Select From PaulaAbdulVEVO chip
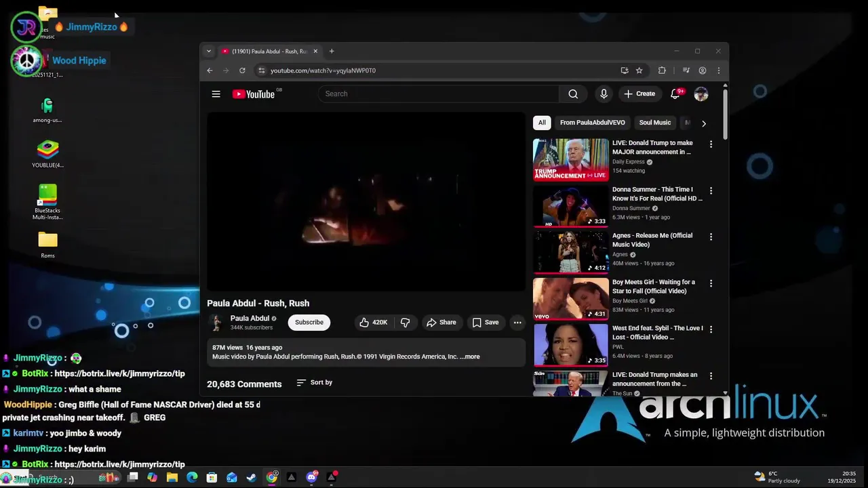Screen dimensions: 868x488 click(592, 123)
